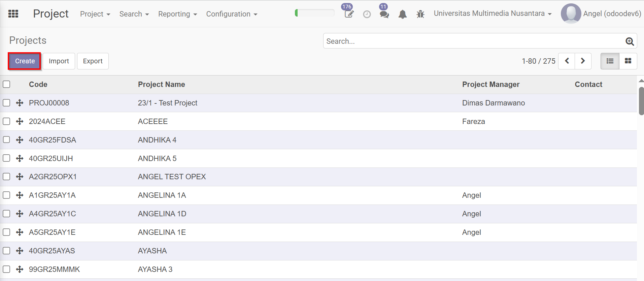Sort by the Contact column header

pos(588,84)
